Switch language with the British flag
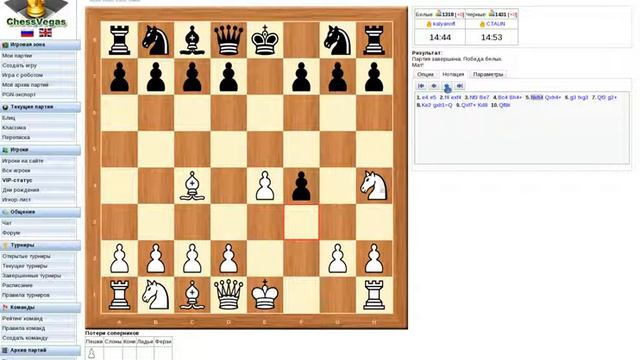 (x=45, y=33)
